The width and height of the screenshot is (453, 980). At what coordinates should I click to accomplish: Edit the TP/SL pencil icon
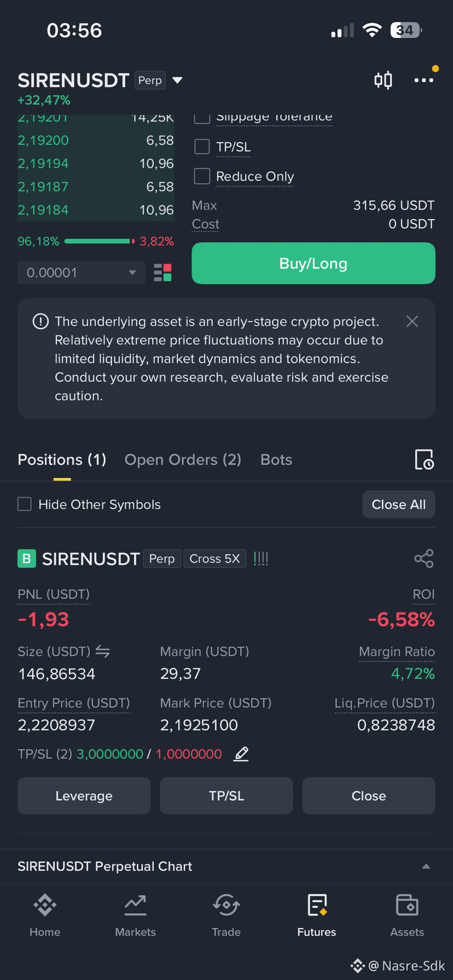tap(241, 754)
